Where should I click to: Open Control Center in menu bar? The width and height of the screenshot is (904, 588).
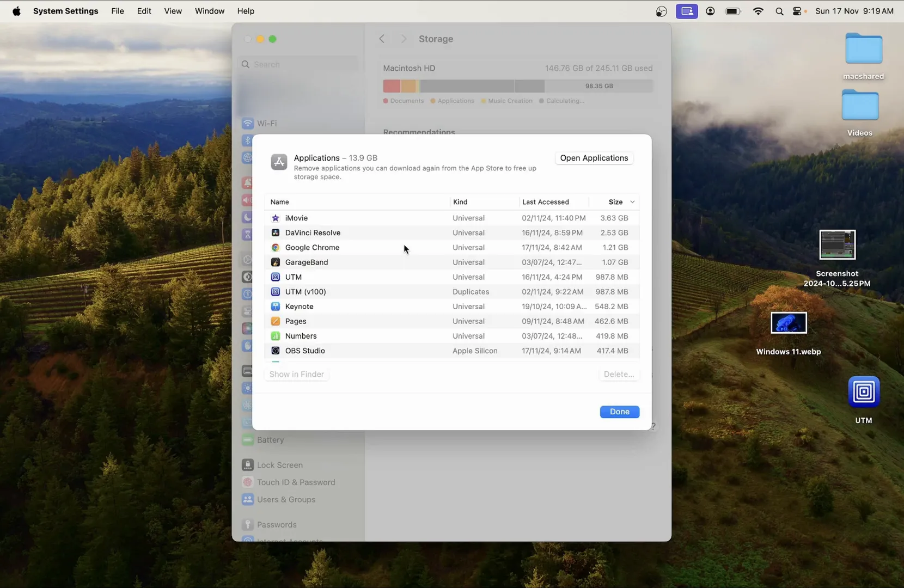tap(798, 11)
